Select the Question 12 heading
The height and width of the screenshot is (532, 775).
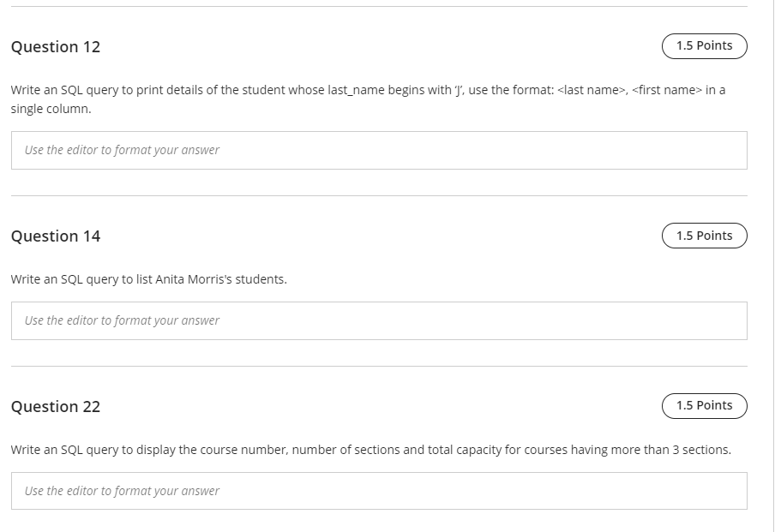pyautogui.click(x=56, y=47)
